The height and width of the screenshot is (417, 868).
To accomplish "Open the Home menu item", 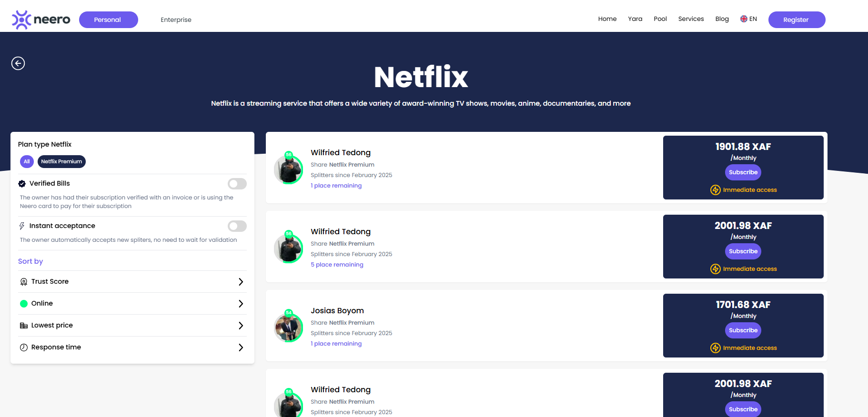I will [607, 19].
